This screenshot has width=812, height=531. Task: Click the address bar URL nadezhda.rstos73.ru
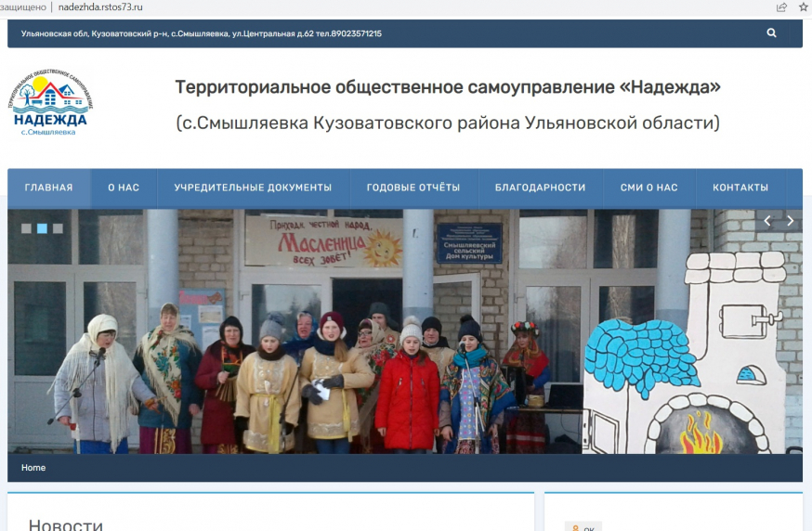[x=100, y=7]
